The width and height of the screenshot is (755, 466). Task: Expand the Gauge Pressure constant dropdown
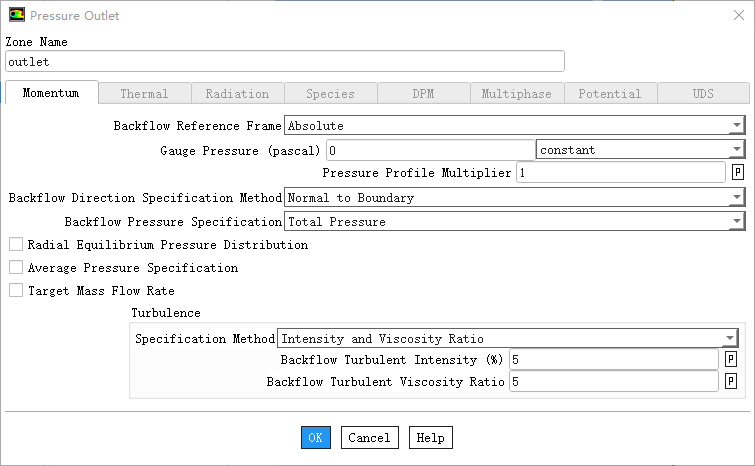click(x=736, y=150)
